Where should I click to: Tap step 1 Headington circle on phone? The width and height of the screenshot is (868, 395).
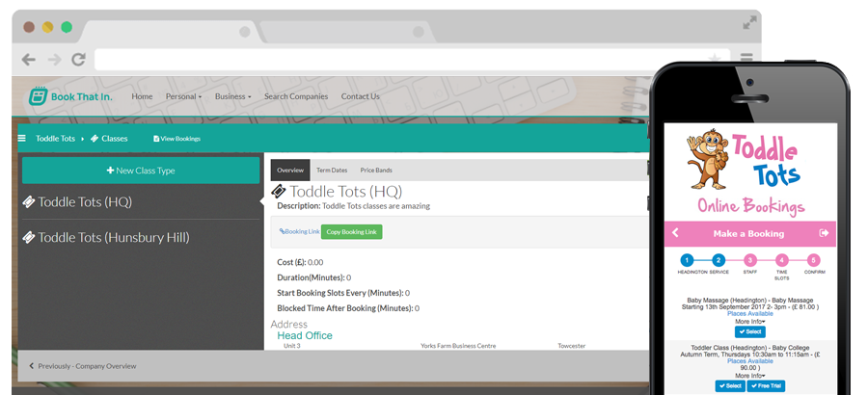[686, 260]
